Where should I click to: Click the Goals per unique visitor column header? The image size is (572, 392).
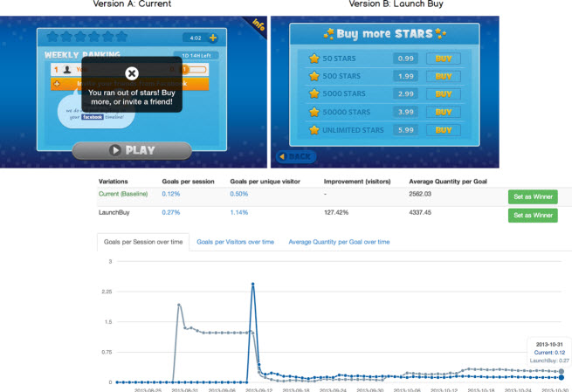pos(265,182)
